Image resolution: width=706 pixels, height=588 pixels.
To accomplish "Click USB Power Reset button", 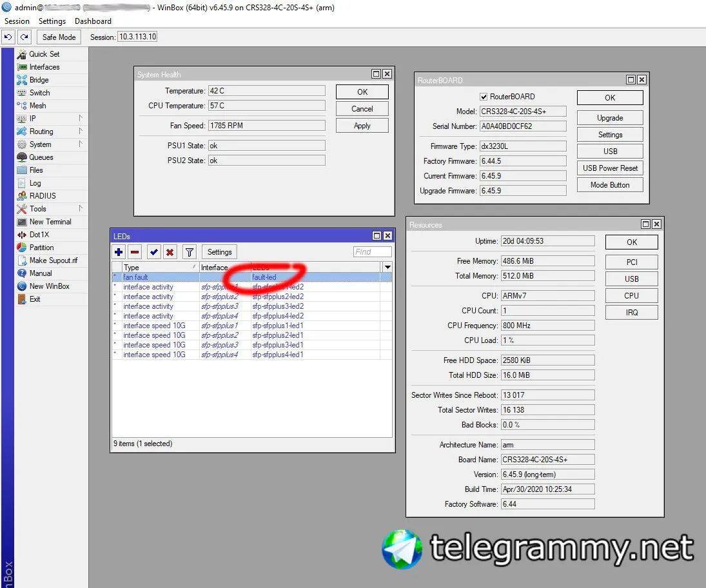I will click(x=610, y=168).
